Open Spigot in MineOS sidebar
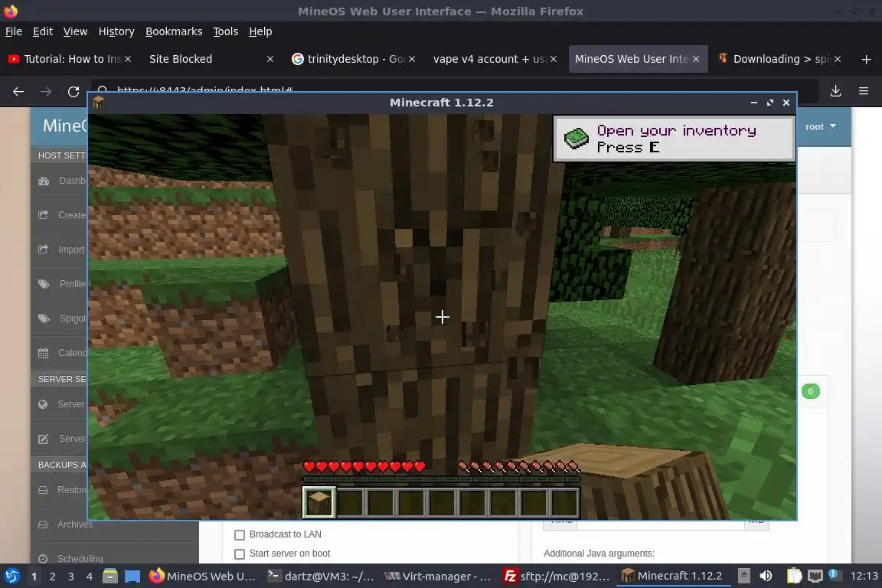Viewport: 882px width, 588px height. pyautogui.click(x=60, y=318)
